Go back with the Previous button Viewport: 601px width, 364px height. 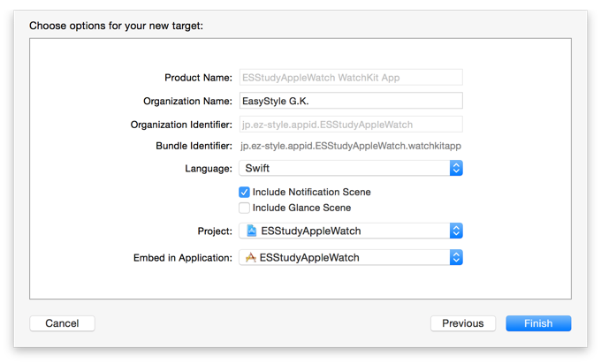click(x=463, y=323)
